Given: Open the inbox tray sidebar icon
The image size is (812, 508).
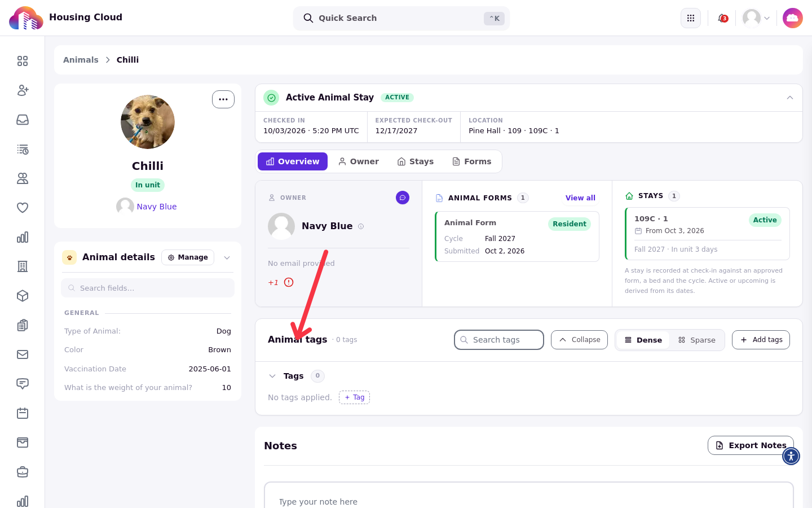Looking at the screenshot, I should coord(23,120).
